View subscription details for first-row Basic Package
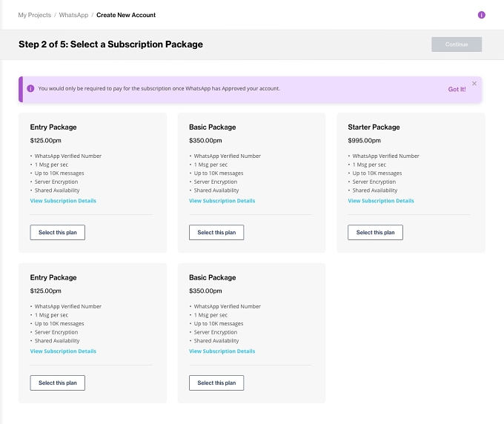The width and height of the screenshot is (504, 424). [x=222, y=201]
